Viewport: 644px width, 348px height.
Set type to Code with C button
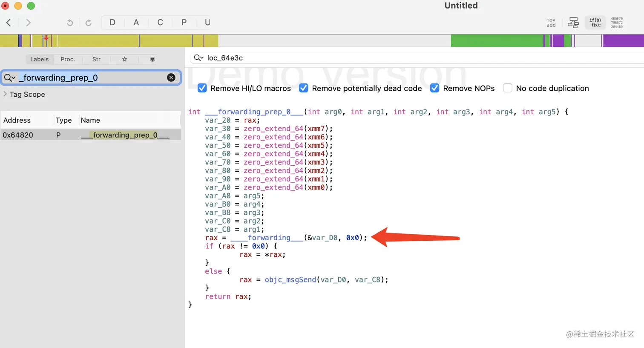point(160,23)
